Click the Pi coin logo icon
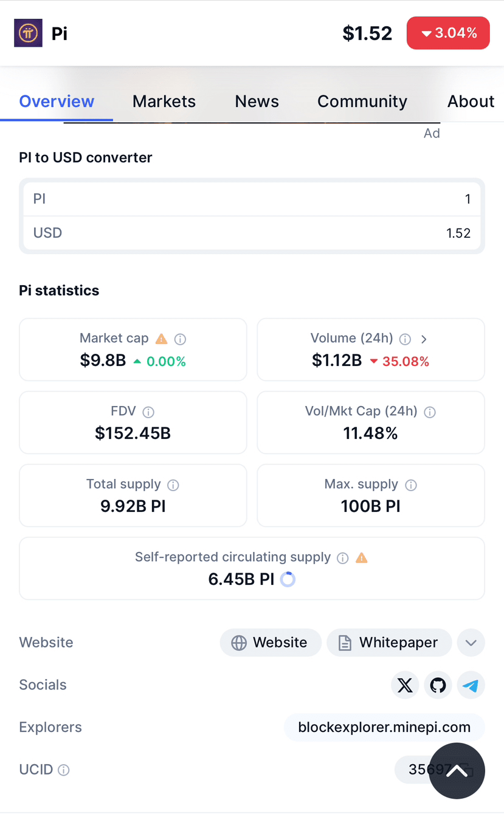 [28, 33]
